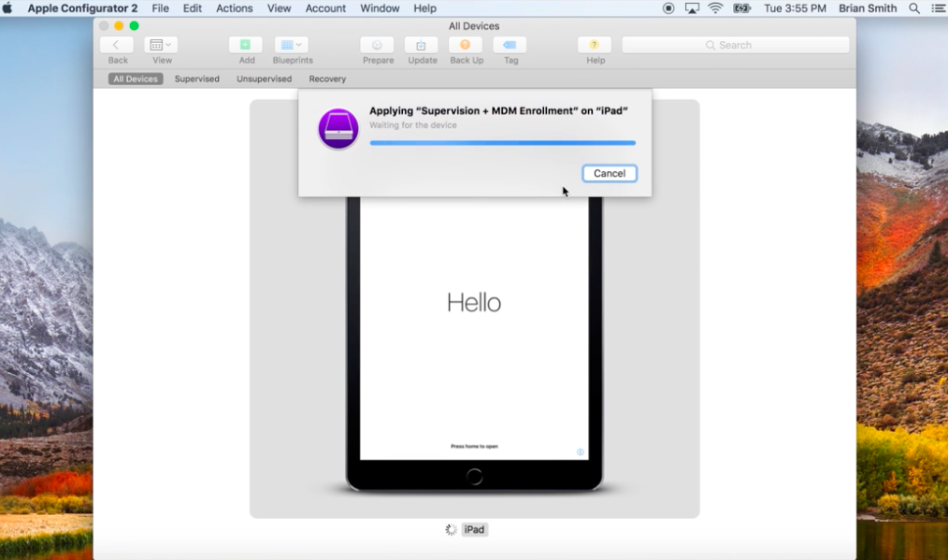The width and height of the screenshot is (948, 560).
Task: Click the Update toolbar icon
Action: (422, 45)
